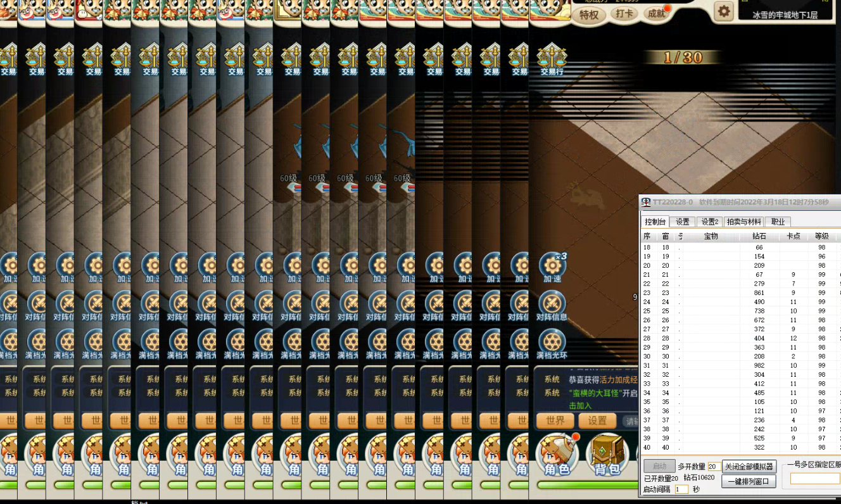Click the gear settings icon beside 成就

[723, 11]
